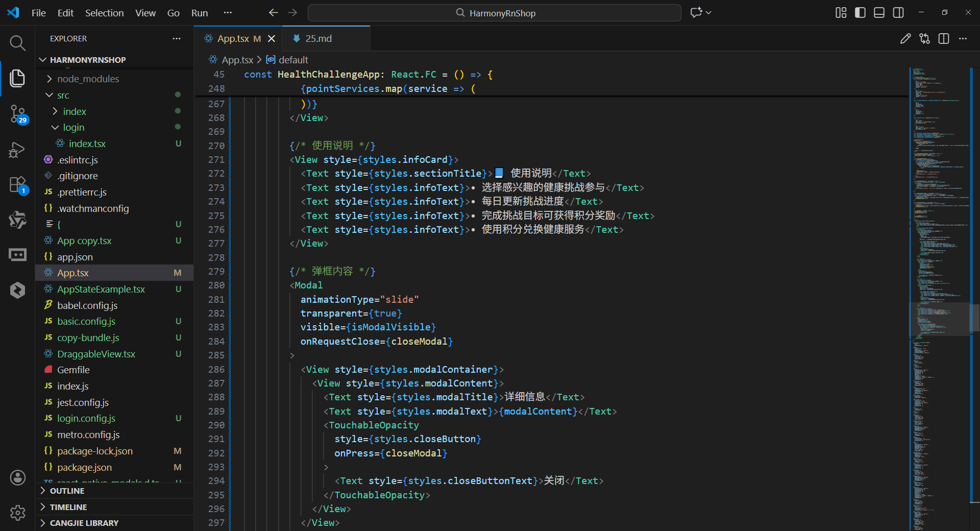Open package.json file
This screenshot has width=980, height=531.
(x=114, y=467)
